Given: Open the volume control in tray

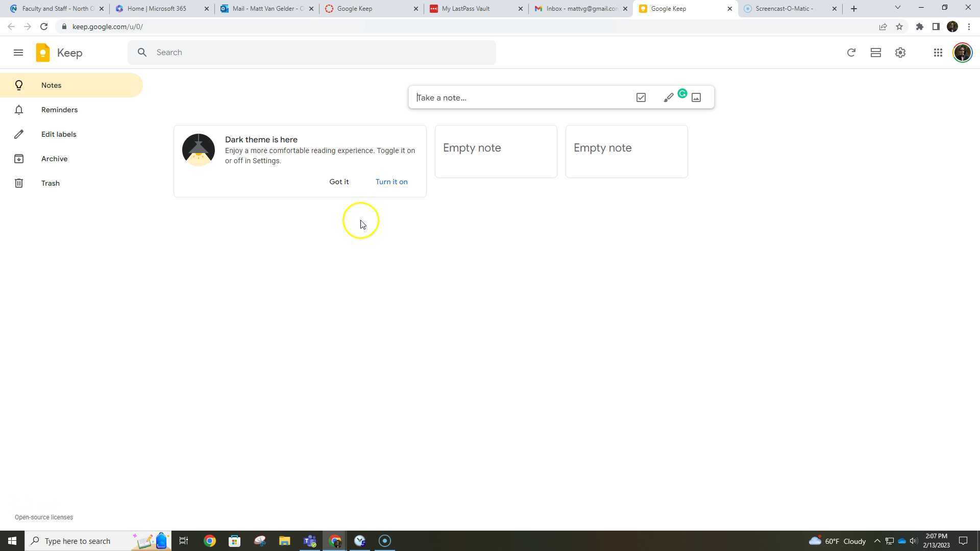Looking at the screenshot, I should [914, 541].
